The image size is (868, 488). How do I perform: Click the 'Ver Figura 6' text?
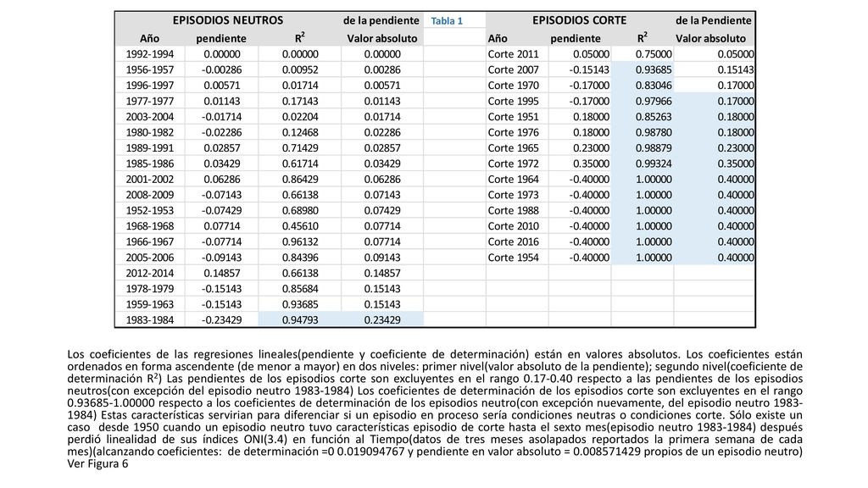click(97, 463)
